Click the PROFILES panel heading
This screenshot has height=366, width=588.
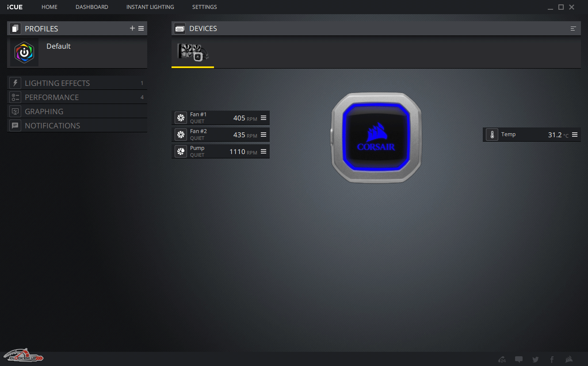coord(42,29)
